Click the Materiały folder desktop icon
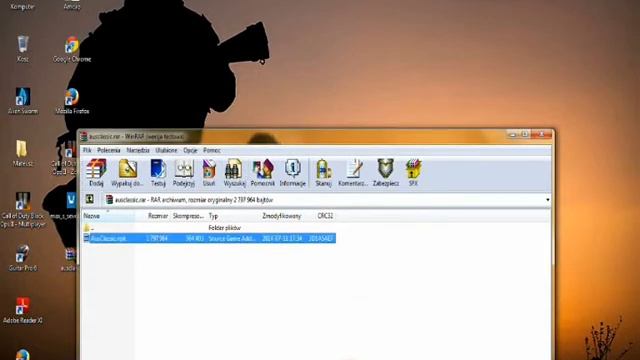Viewport: 640px width, 360px height. pyautogui.click(x=22, y=153)
